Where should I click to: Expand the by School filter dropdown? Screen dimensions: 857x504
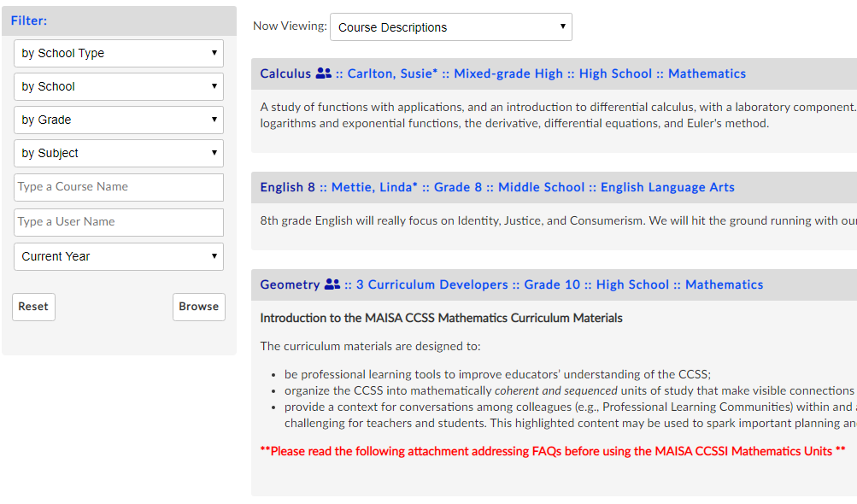point(119,86)
